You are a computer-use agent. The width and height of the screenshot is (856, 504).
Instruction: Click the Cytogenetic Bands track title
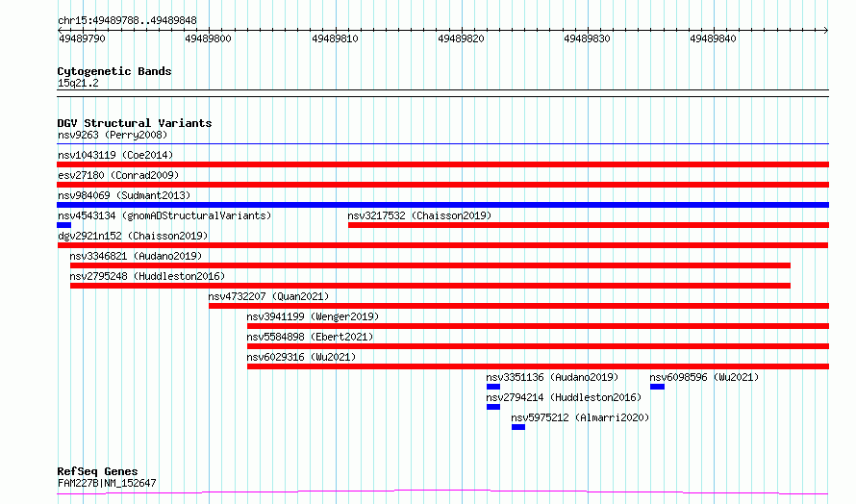point(114,71)
